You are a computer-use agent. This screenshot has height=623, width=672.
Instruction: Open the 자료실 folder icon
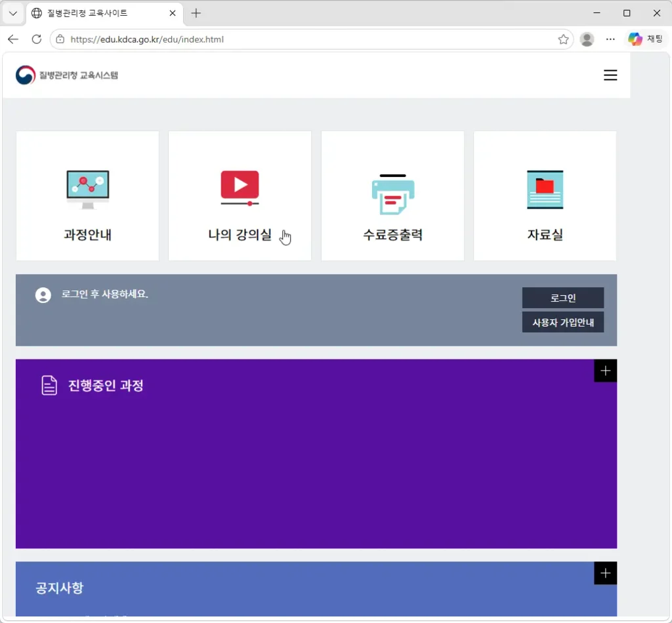pyautogui.click(x=545, y=190)
